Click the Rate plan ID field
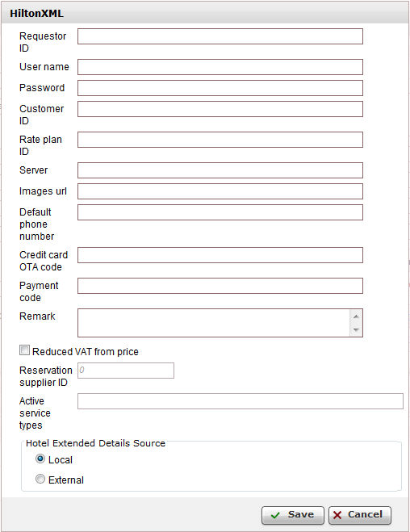The height and width of the screenshot is (532, 410). (x=220, y=140)
